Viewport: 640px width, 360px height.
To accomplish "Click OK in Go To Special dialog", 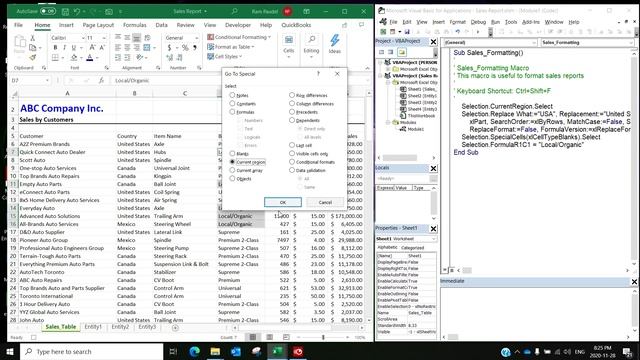I will [283, 202].
